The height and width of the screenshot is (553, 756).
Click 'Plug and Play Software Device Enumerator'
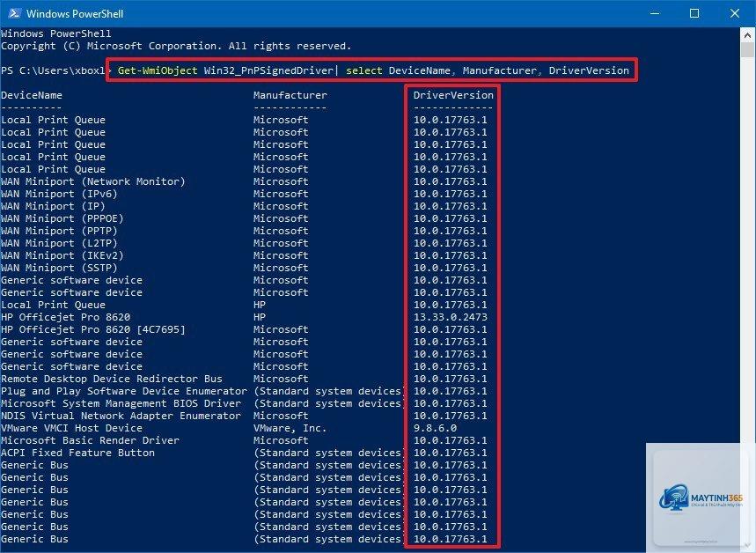click(x=124, y=391)
